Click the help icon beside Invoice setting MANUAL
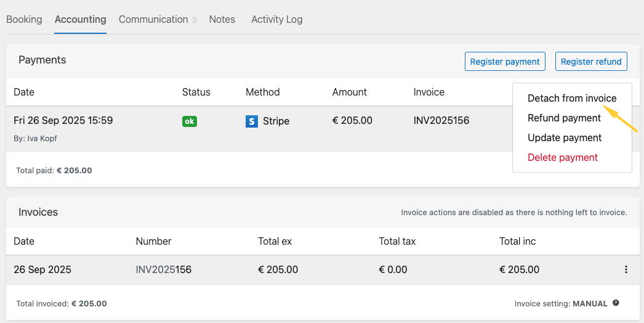The height and width of the screenshot is (323, 644). click(x=616, y=303)
